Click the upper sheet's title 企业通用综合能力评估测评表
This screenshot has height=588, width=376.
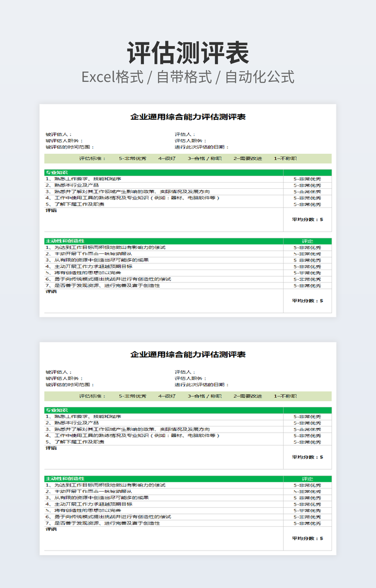(188, 117)
